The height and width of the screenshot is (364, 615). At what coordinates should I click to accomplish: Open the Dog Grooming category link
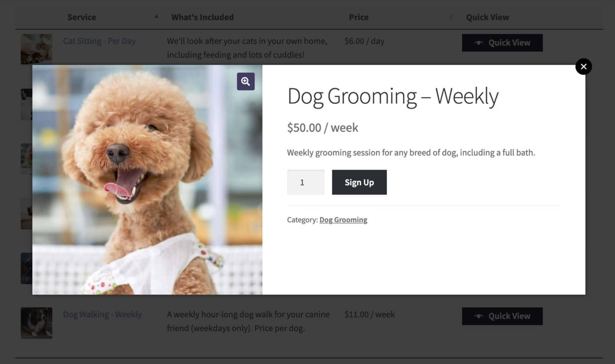[343, 220]
